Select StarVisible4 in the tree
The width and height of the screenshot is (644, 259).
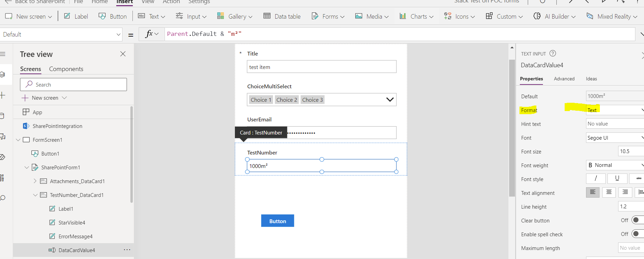tap(72, 222)
